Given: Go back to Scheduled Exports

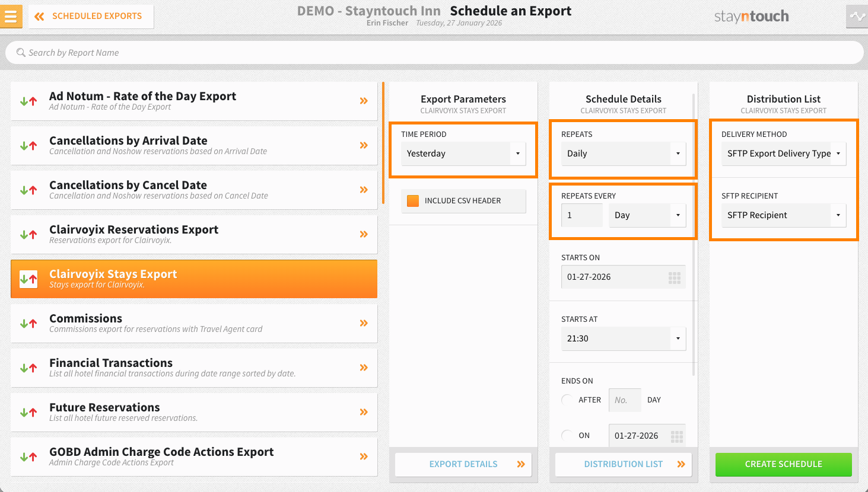Looking at the screenshot, I should click(x=91, y=16).
